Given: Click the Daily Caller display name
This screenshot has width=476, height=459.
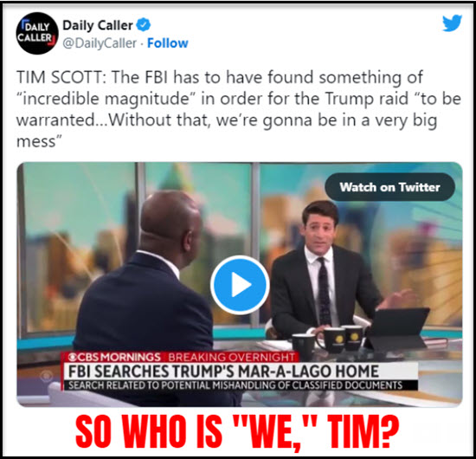Looking at the screenshot, I should pos(98,25).
